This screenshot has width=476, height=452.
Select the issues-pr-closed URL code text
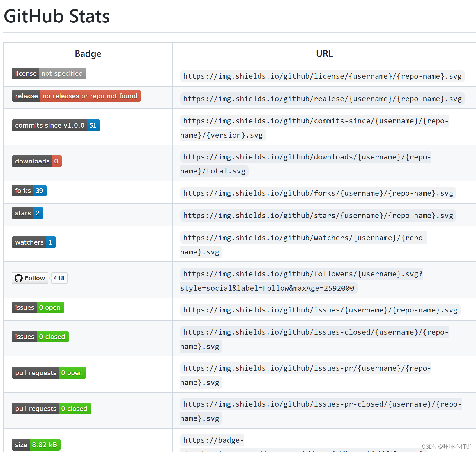[321, 411]
